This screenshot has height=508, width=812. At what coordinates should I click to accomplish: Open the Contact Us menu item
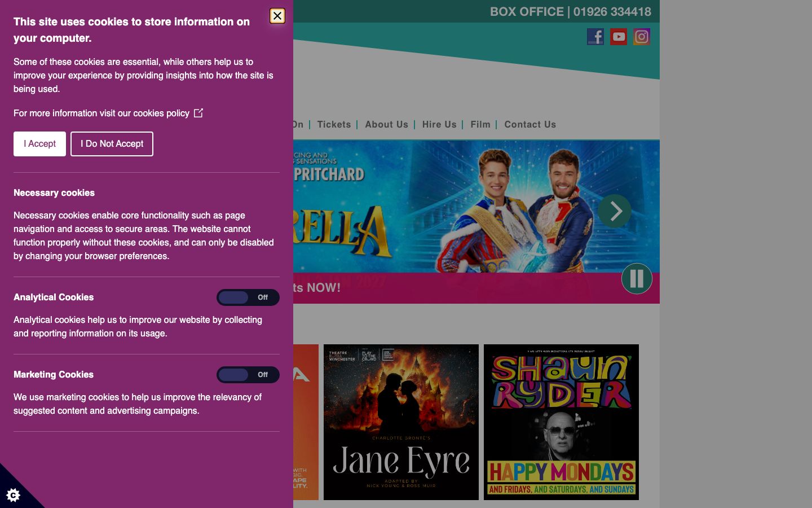(x=530, y=124)
